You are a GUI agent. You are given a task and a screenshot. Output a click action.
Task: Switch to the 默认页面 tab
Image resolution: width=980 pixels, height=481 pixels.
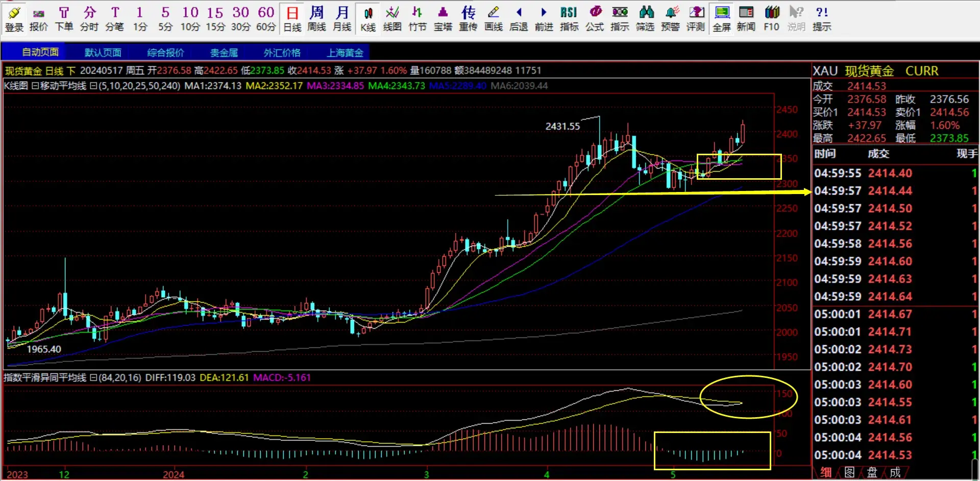[x=103, y=53]
